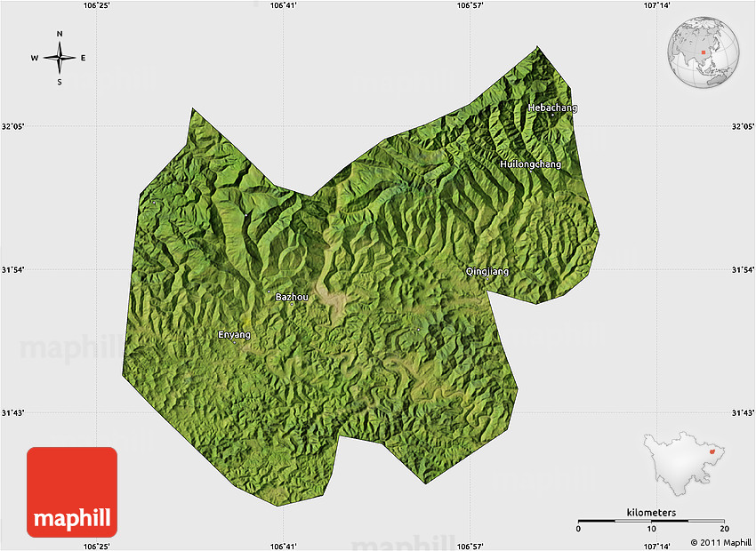756x551 pixels.
Task: Click the Bazhou city label
Action: (292, 297)
